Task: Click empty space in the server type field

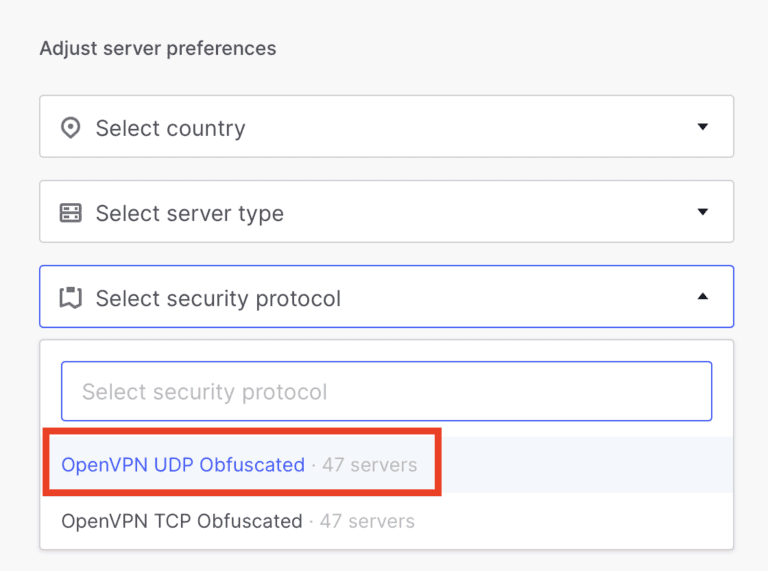Action: tap(480, 213)
